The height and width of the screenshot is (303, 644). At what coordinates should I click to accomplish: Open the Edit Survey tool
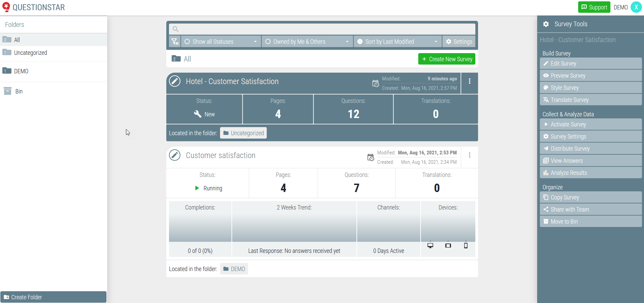[591, 64]
